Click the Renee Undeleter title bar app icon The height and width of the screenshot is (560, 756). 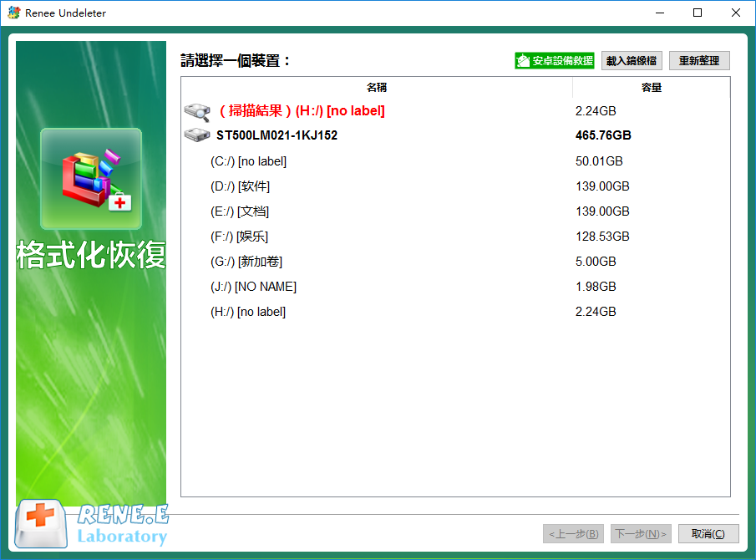point(14,13)
